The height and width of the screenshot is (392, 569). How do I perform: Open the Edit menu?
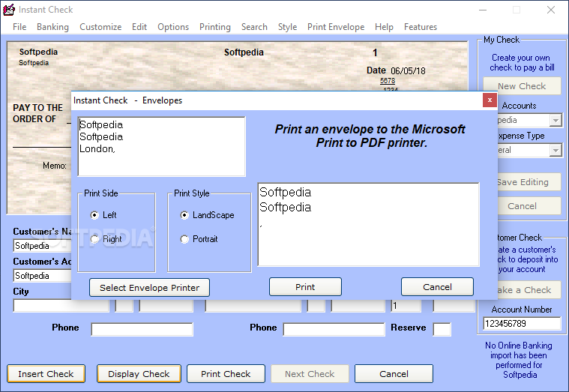click(x=139, y=27)
